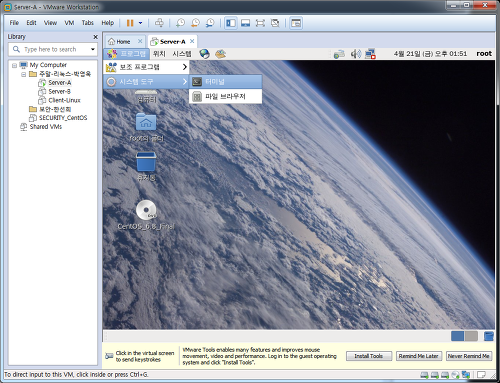Select Shared VMs in library

pyautogui.click(x=46, y=126)
